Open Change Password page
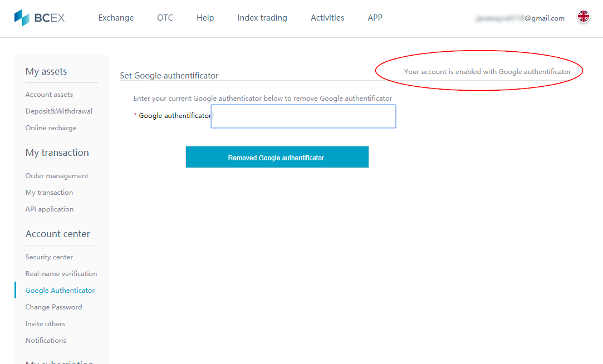Screen dimensions: 603x364 [x=53, y=307]
